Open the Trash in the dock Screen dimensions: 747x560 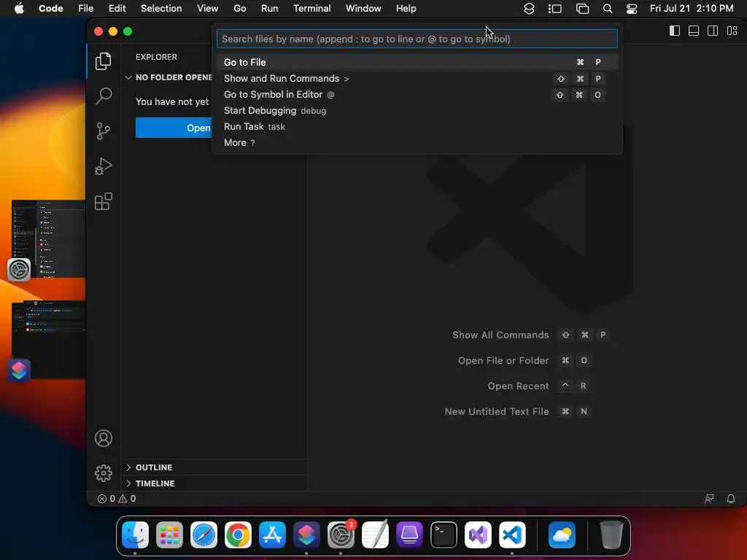(611, 534)
